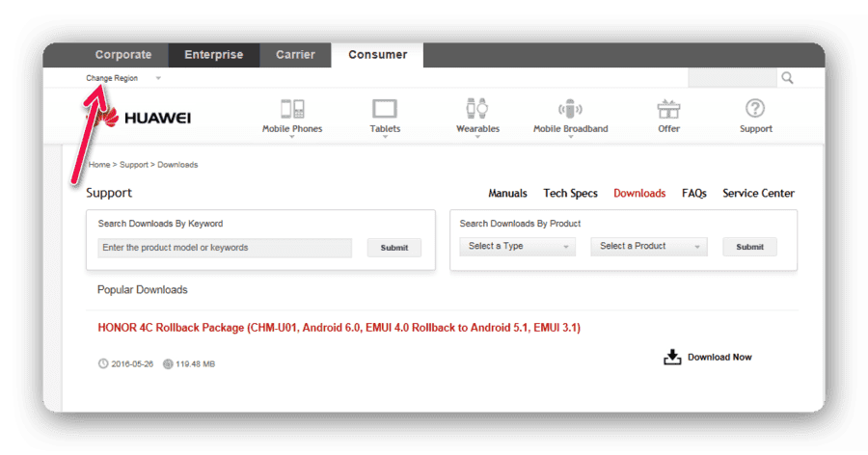Open the HONOR 4C Rollback Package link
This screenshot has width=868, height=455.
click(x=339, y=328)
